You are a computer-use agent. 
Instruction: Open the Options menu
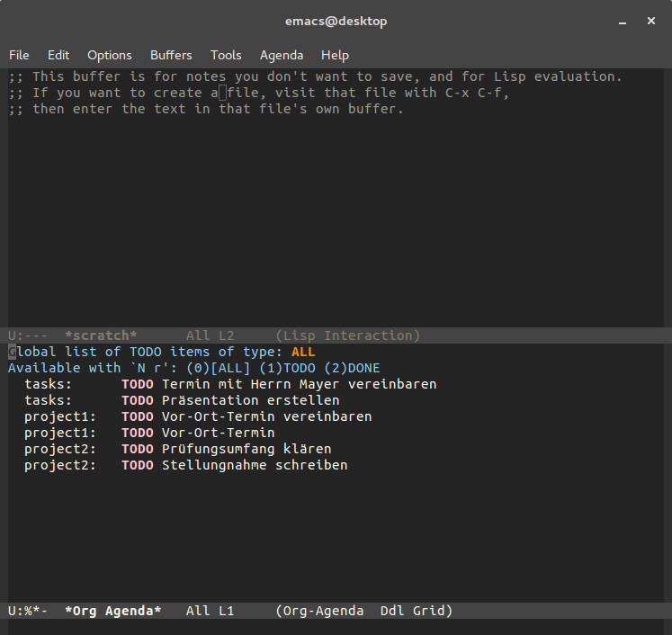pos(109,55)
